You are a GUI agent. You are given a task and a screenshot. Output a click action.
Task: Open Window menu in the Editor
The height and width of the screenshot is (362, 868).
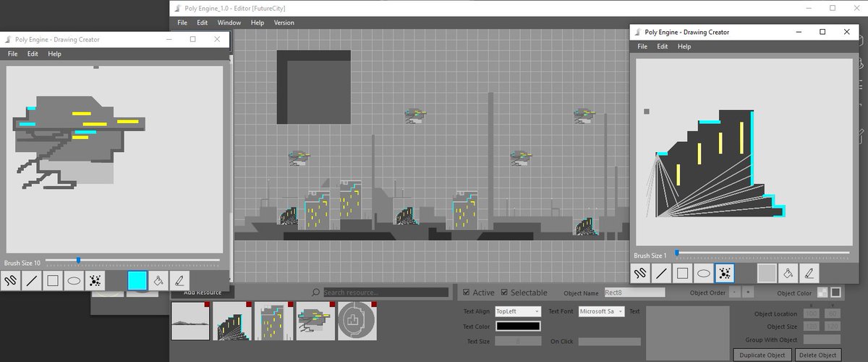click(x=229, y=22)
